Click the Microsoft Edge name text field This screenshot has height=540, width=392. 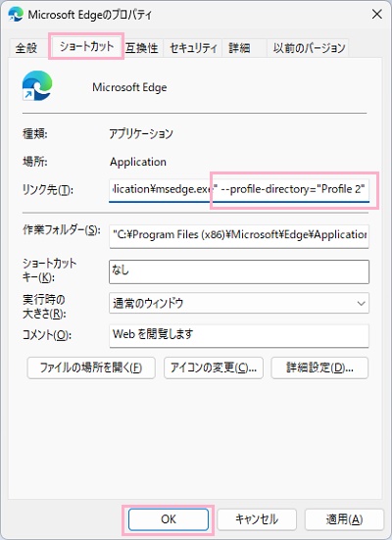click(x=129, y=87)
